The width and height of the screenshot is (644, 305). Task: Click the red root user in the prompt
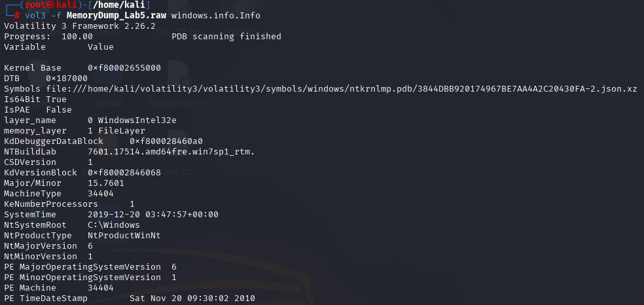(x=35, y=5)
